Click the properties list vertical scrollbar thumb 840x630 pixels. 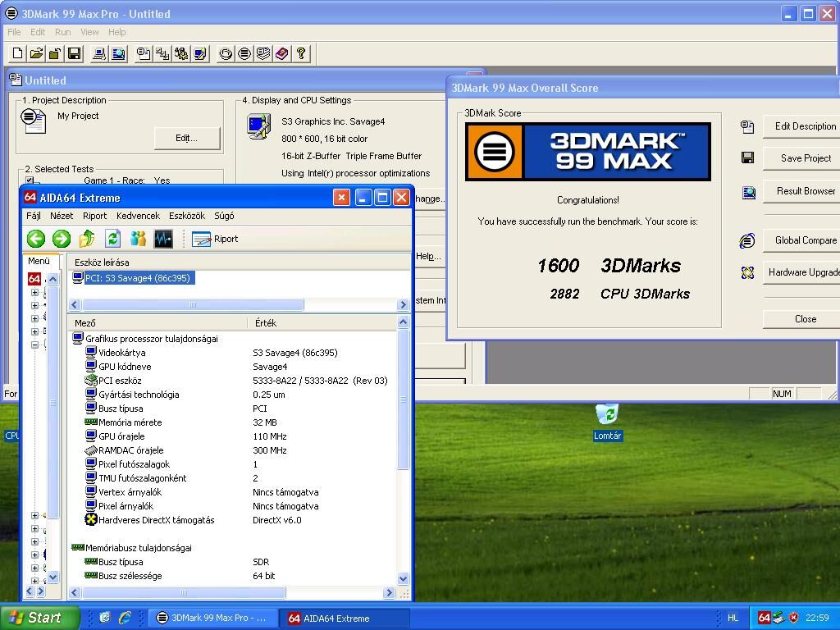(x=404, y=399)
